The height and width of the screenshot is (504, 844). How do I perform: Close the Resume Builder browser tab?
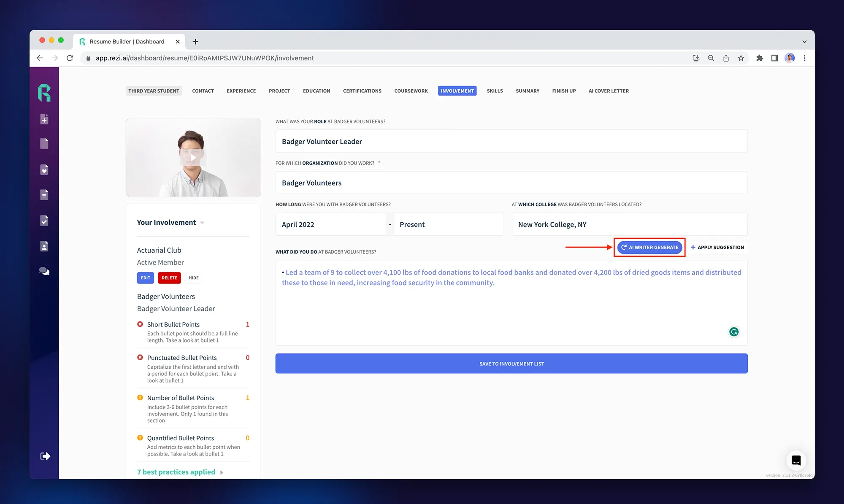[178, 41]
